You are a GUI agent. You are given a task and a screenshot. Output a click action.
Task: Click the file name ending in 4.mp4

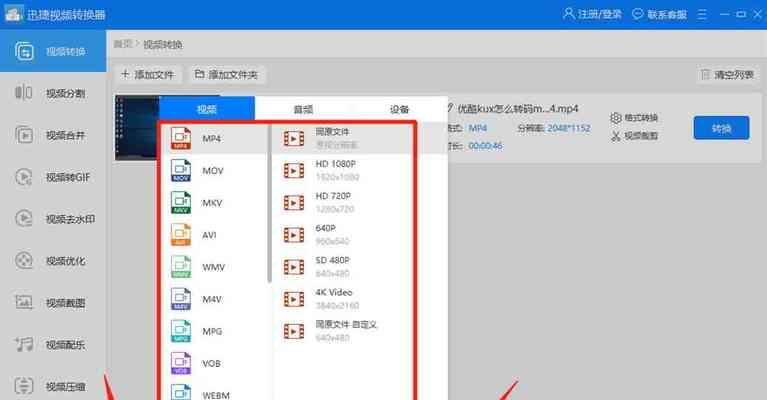click(518, 108)
